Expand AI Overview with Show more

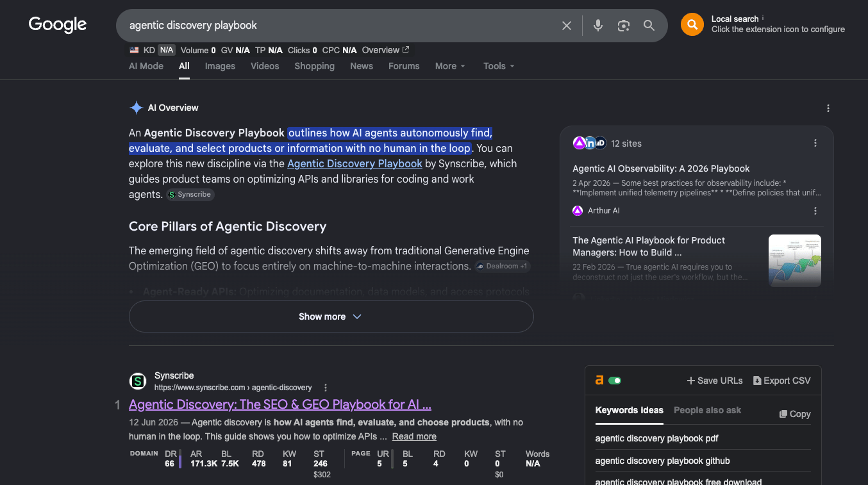(331, 316)
